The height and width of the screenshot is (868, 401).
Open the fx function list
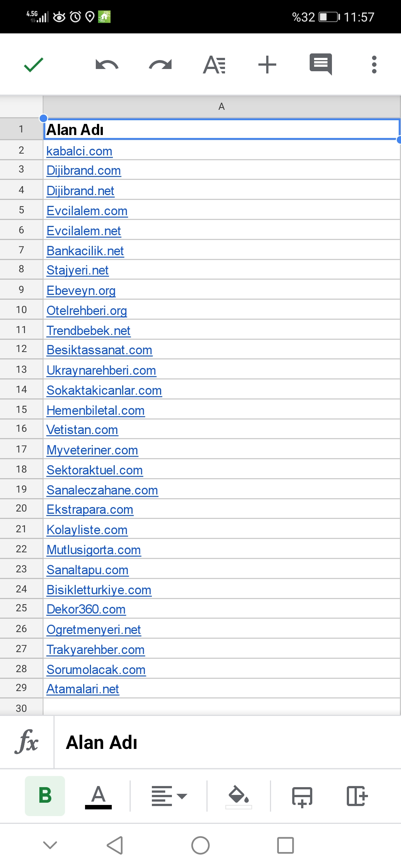click(27, 742)
